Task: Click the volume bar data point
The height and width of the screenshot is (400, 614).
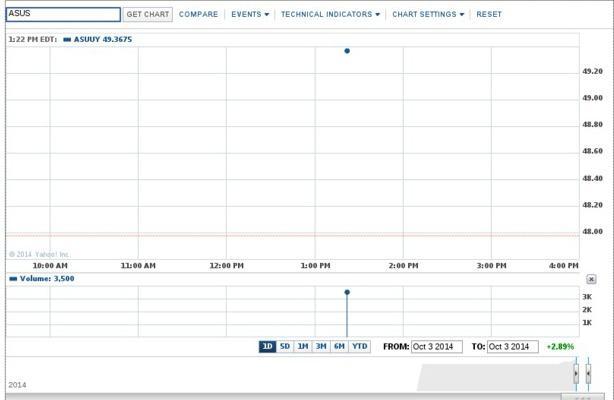Action: click(347, 292)
